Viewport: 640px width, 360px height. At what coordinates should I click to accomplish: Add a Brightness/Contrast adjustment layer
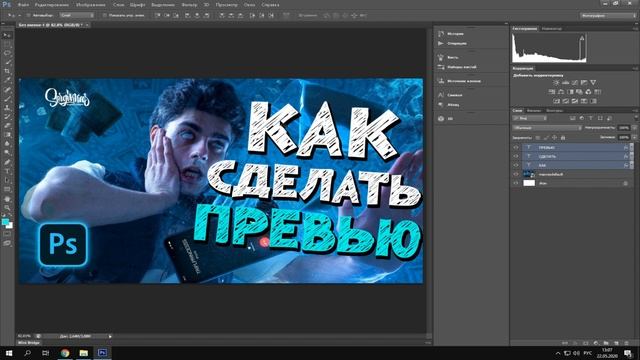(x=556, y=82)
